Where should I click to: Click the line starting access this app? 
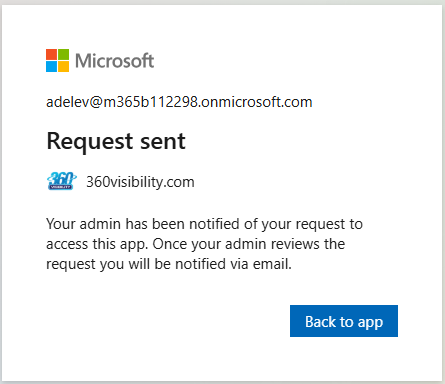point(195,244)
